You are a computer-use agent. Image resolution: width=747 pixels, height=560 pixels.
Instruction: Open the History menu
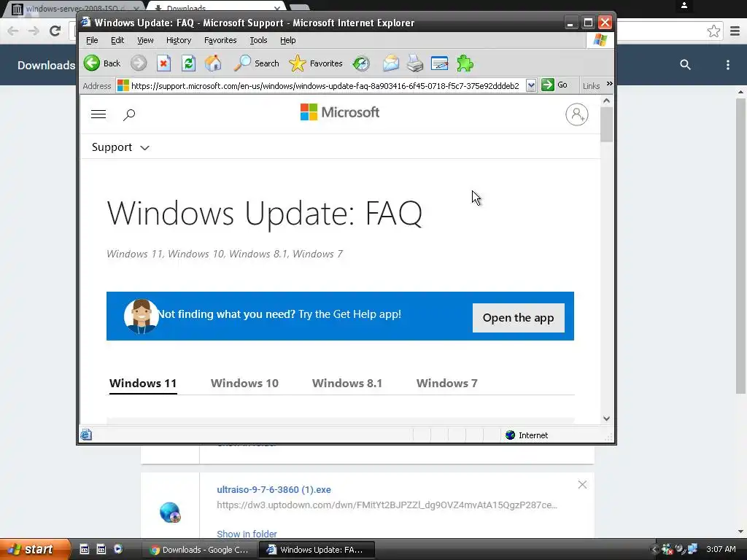coord(179,41)
